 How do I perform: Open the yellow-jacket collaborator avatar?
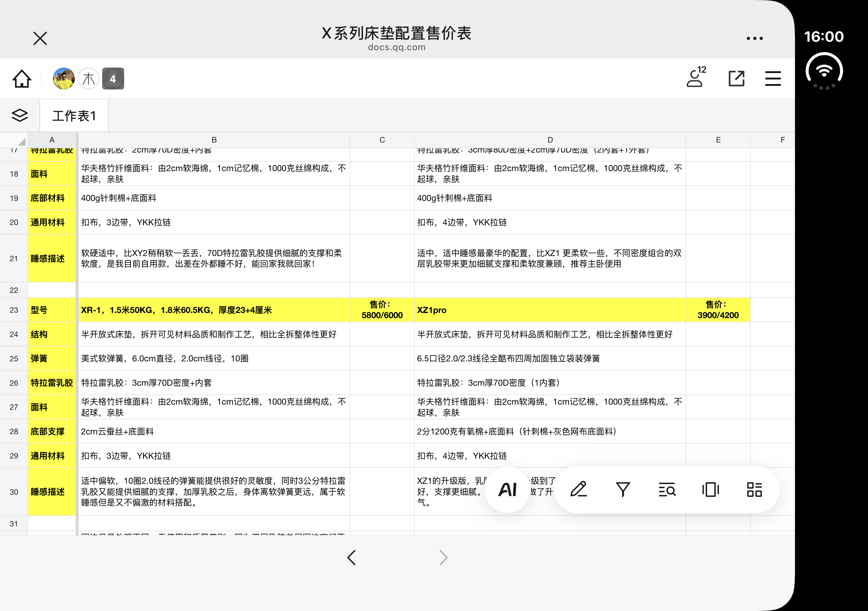[64, 79]
